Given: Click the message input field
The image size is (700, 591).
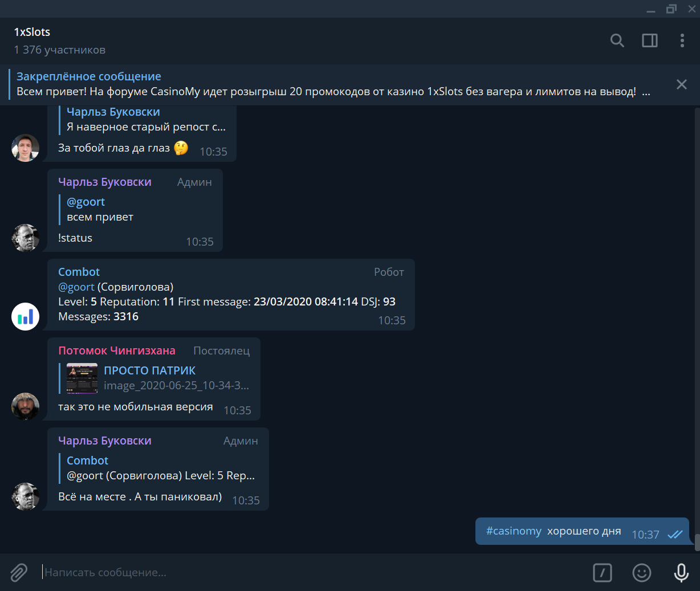Looking at the screenshot, I should click(x=228, y=573).
